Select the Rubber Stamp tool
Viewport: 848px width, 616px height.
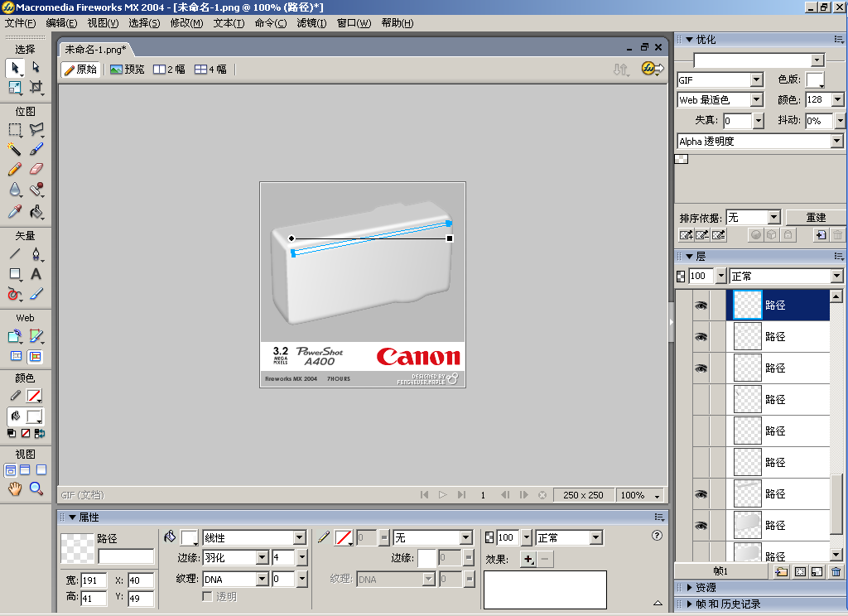(36, 190)
